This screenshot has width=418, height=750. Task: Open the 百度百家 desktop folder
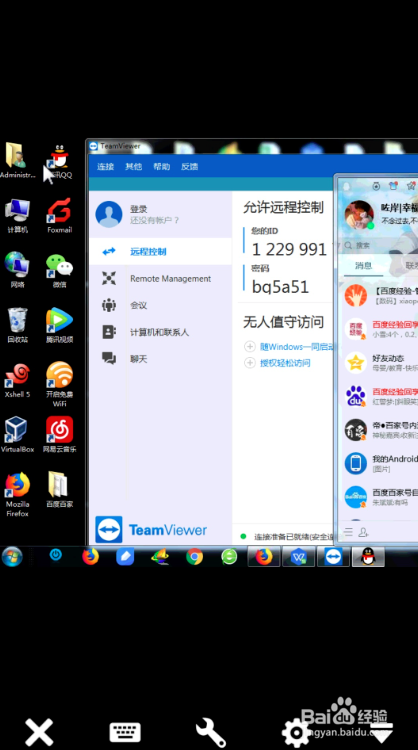pyautogui.click(x=60, y=489)
